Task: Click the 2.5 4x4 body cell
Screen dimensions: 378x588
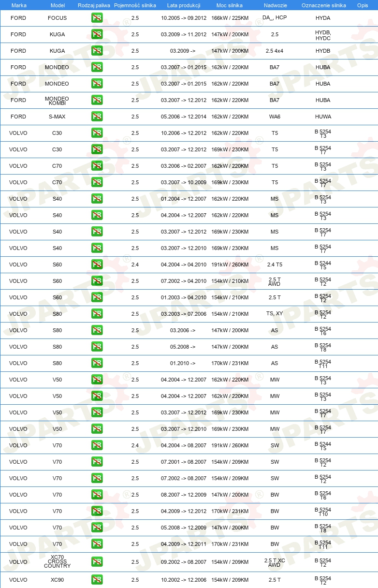Action: (275, 51)
